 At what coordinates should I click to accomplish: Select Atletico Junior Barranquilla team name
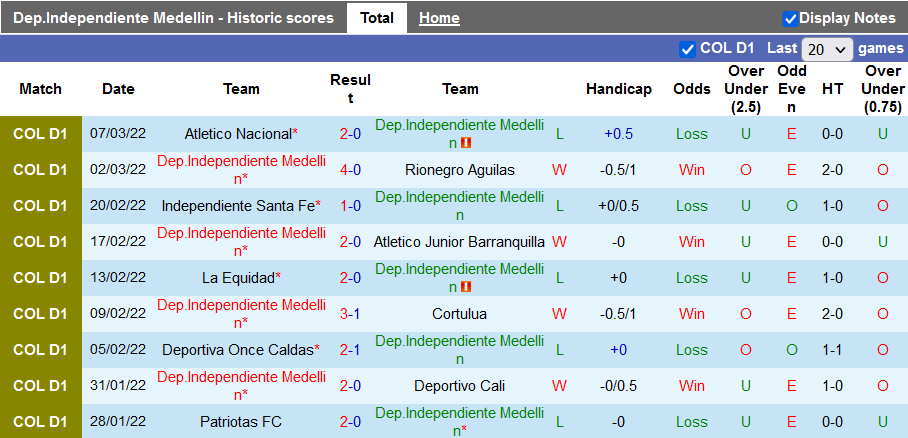460,242
